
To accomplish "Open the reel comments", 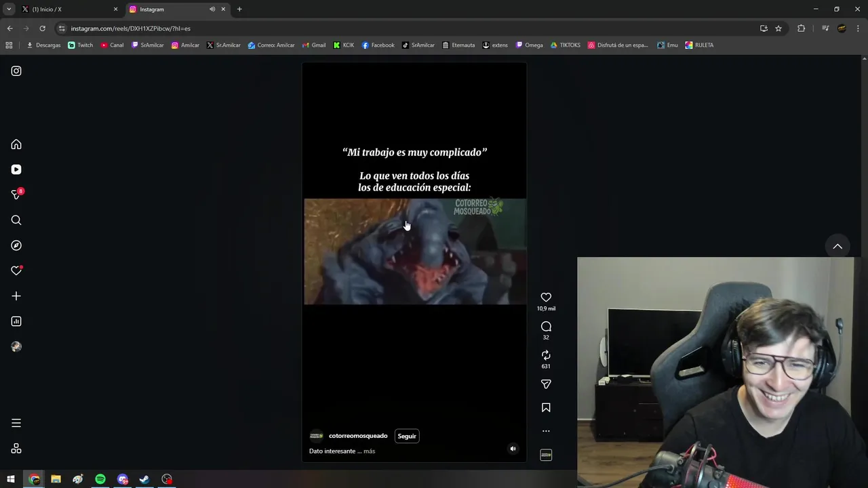I will (546, 327).
